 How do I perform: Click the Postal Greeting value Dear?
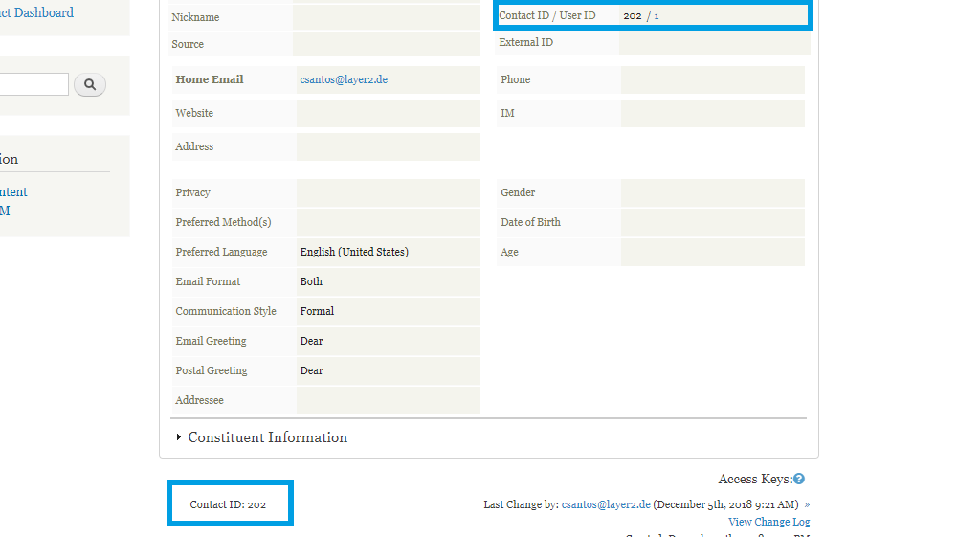(x=311, y=370)
